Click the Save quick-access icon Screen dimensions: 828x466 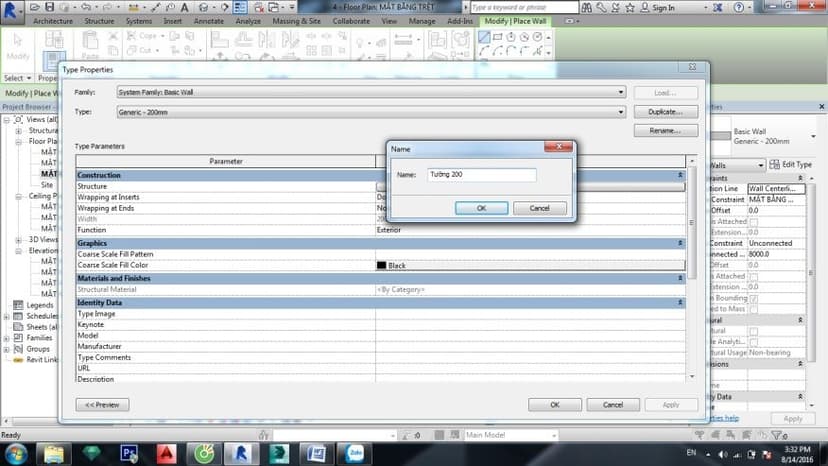49,7
